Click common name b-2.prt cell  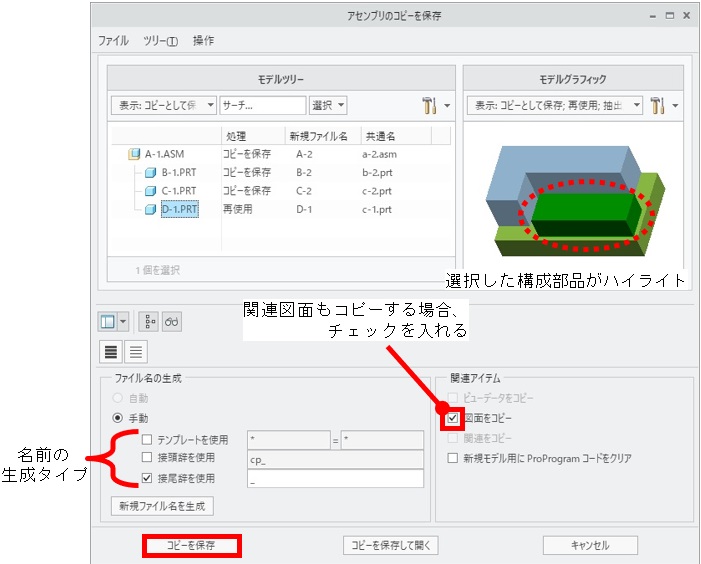[x=377, y=173]
